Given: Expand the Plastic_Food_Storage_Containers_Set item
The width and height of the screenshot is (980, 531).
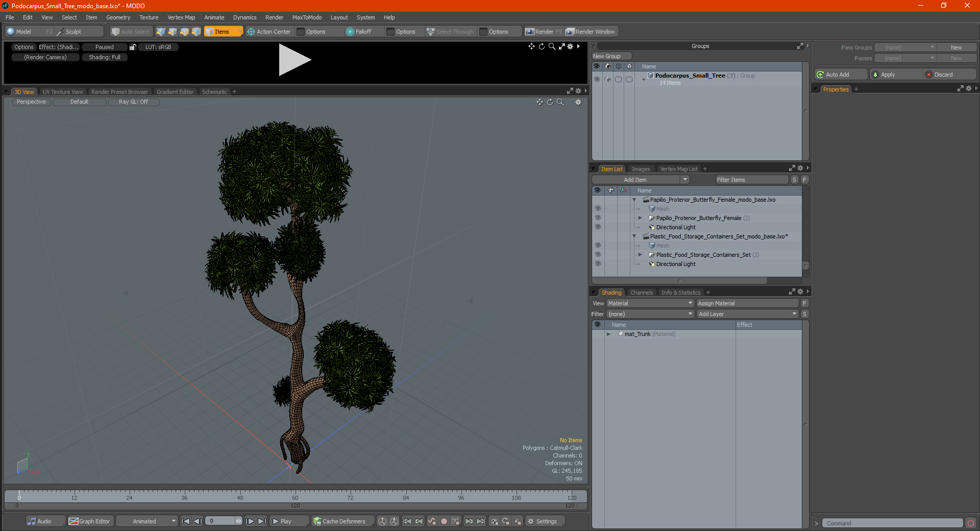Looking at the screenshot, I should coord(640,255).
